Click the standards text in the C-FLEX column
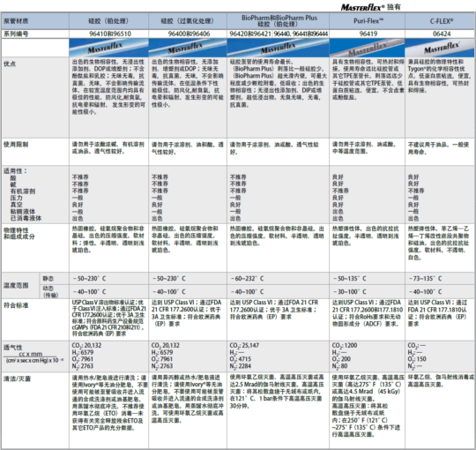This screenshot has height=450, width=476. coord(438,313)
